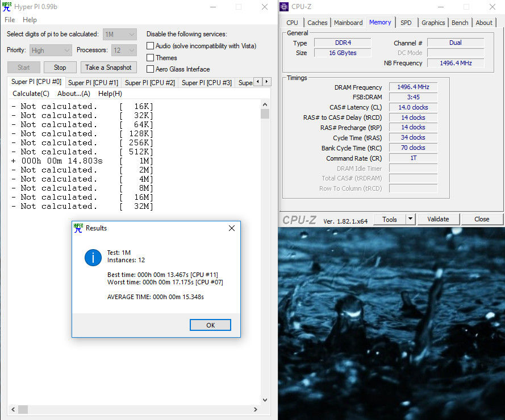This screenshot has width=505, height=420.
Task: Click the Channel # field Dual
Action: [456, 43]
